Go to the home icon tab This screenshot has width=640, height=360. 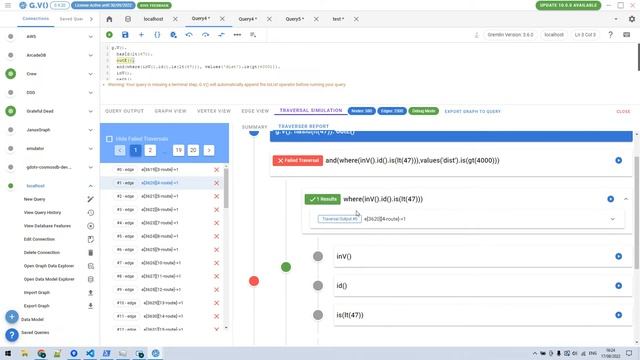[x=109, y=19]
